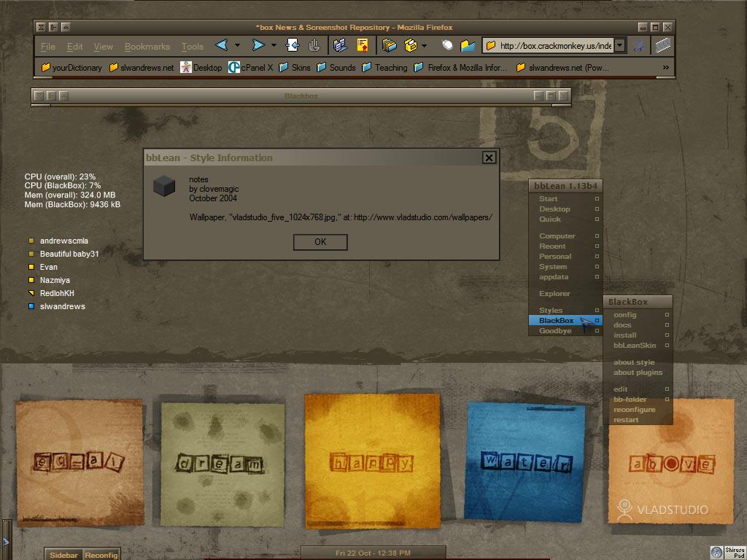The width and height of the screenshot is (747, 560).
Task: Open the forward-history dropdown arrow
Action: point(274,46)
